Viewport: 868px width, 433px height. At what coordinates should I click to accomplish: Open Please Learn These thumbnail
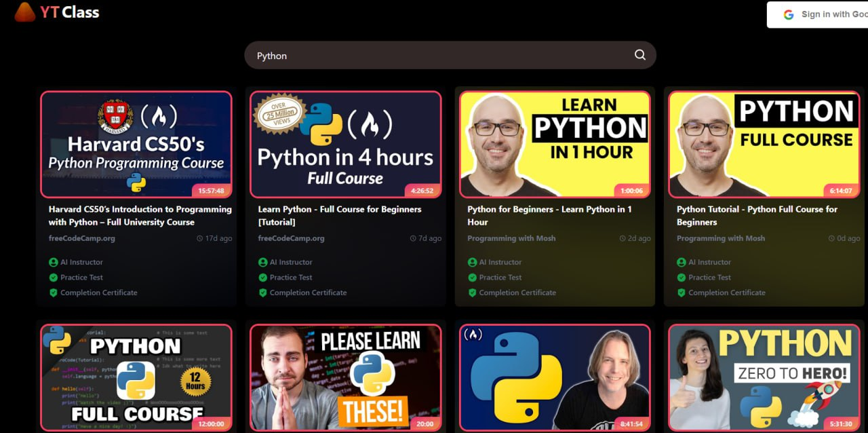tap(345, 377)
